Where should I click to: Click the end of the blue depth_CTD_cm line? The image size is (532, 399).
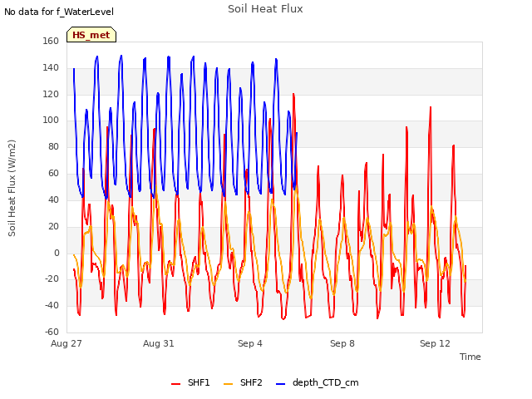(297, 133)
